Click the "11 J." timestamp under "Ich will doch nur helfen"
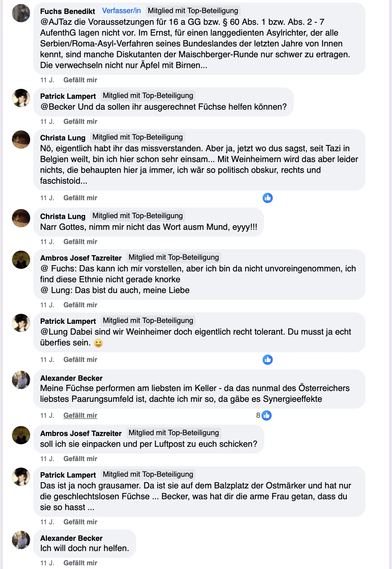This screenshot has width=392, height=569. pos(47,563)
